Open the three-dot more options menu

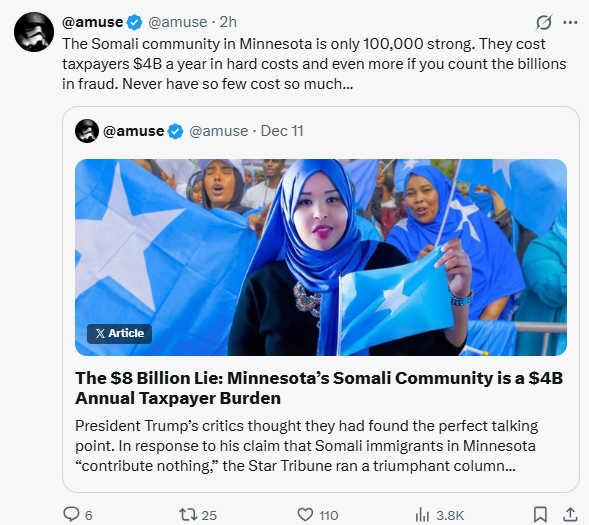(570, 23)
